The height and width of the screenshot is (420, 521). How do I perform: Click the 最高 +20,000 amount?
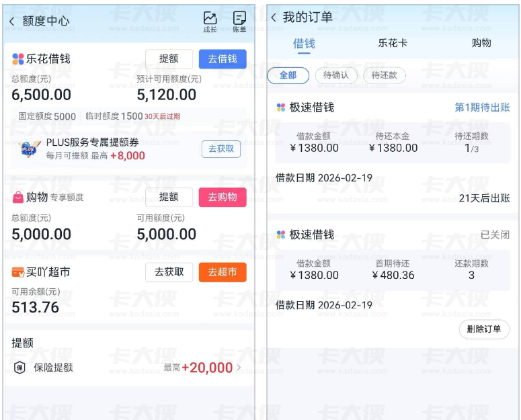[198, 368]
